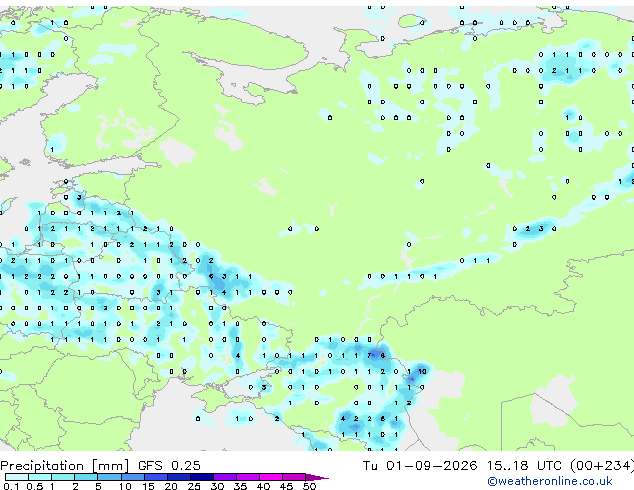Image resolution: width=634 pixels, height=490 pixels.
Task: Click legend tick label '0.1'
Action: pos(11,486)
